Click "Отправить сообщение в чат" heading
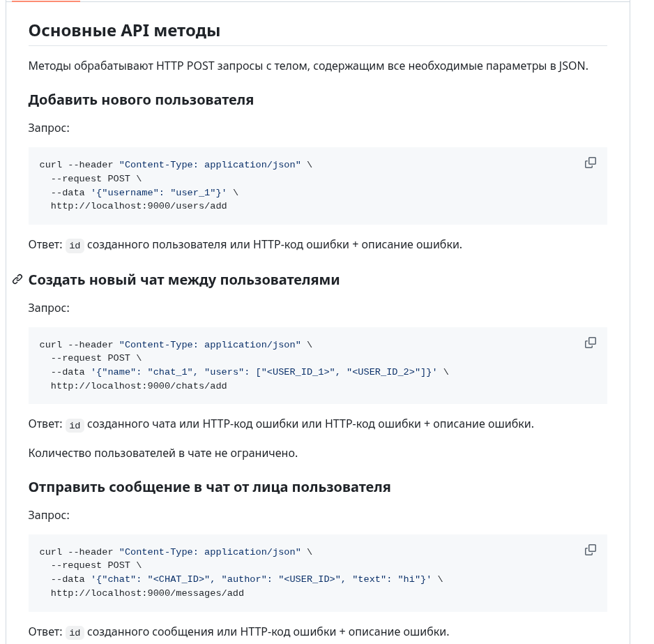Screen dimensions: 654x644 (209, 487)
